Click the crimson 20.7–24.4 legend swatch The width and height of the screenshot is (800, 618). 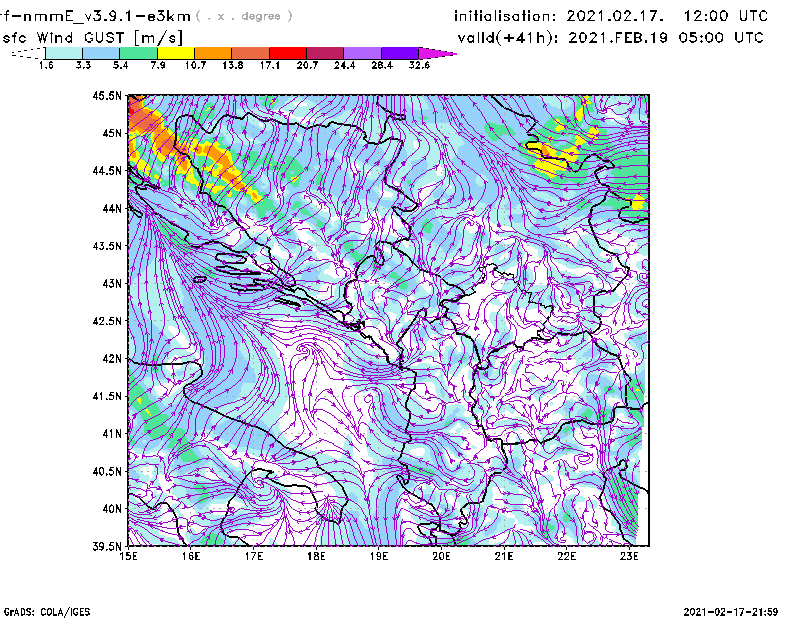coord(325,53)
